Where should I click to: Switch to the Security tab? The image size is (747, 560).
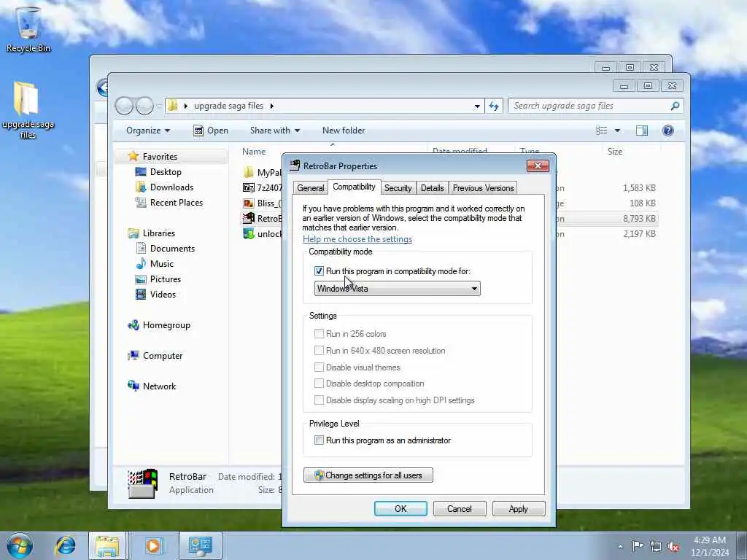coord(398,188)
